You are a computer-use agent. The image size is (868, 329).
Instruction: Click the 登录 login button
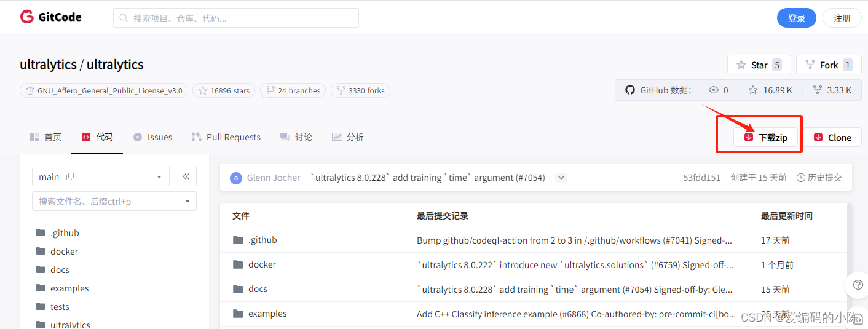pos(797,18)
